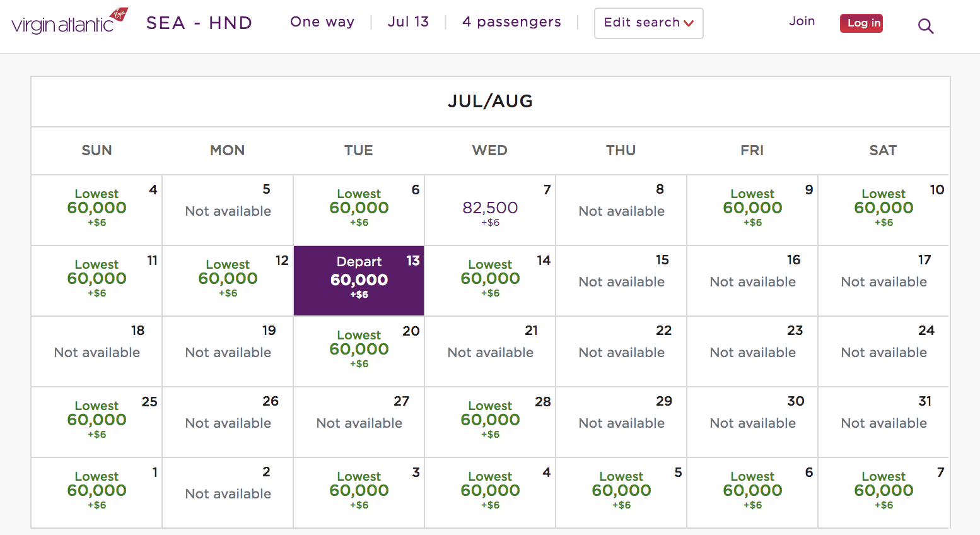Viewport: 980px width, 535px height.
Task: Open the search magnifier icon
Action: pos(926,26)
